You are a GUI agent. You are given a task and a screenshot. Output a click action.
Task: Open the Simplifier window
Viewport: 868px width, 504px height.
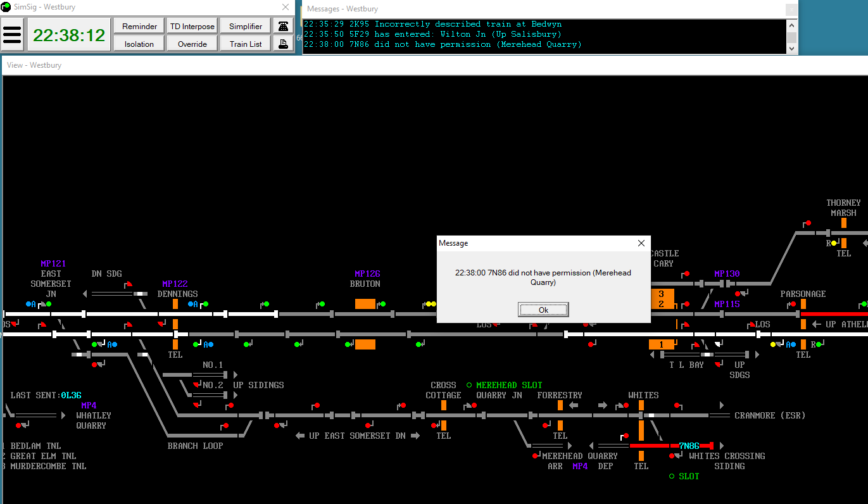246,26
